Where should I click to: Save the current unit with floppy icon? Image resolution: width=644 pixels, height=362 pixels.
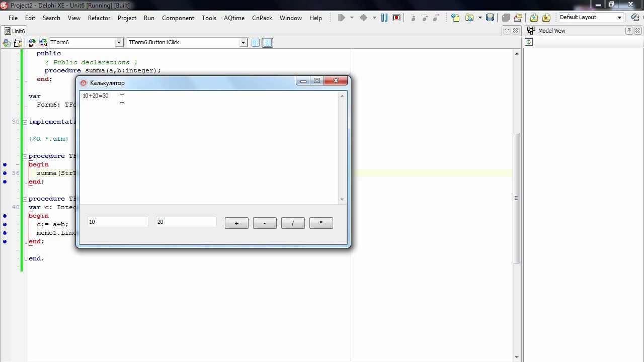coord(490,18)
